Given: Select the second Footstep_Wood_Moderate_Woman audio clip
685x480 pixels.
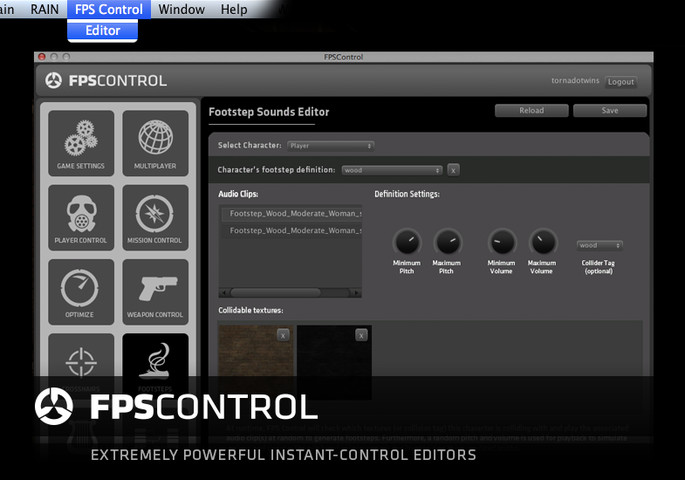Looking at the screenshot, I should pyautogui.click(x=291, y=231).
